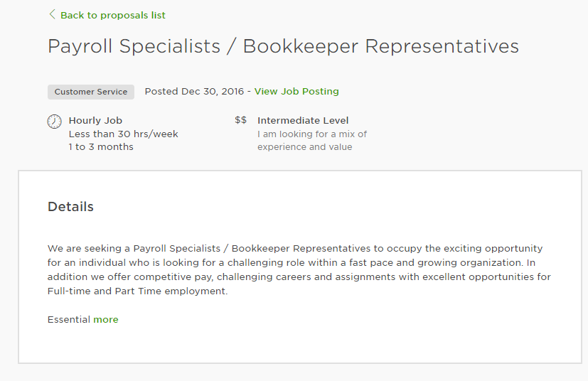Click the Hourly Job label
The image size is (588, 381).
(x=95, y=120)
